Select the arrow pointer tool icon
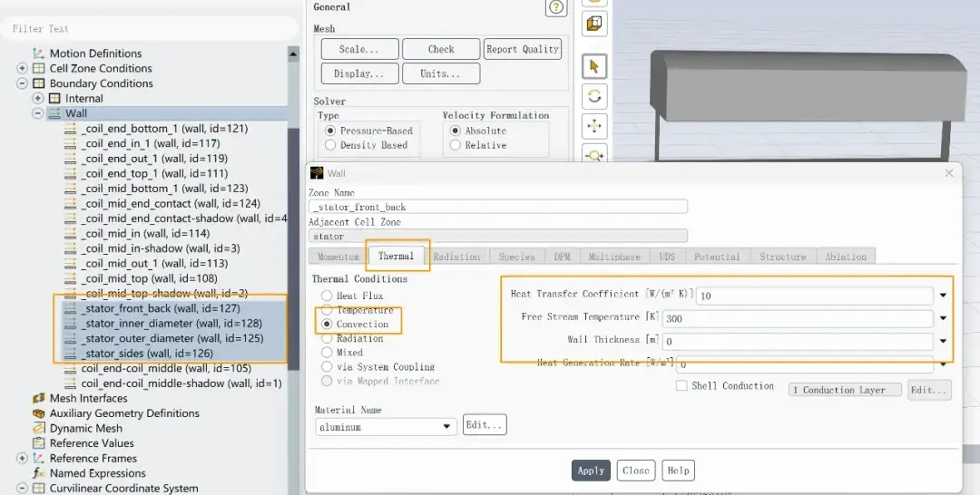Viewport: 980px width, 495px height. (594, 66)
